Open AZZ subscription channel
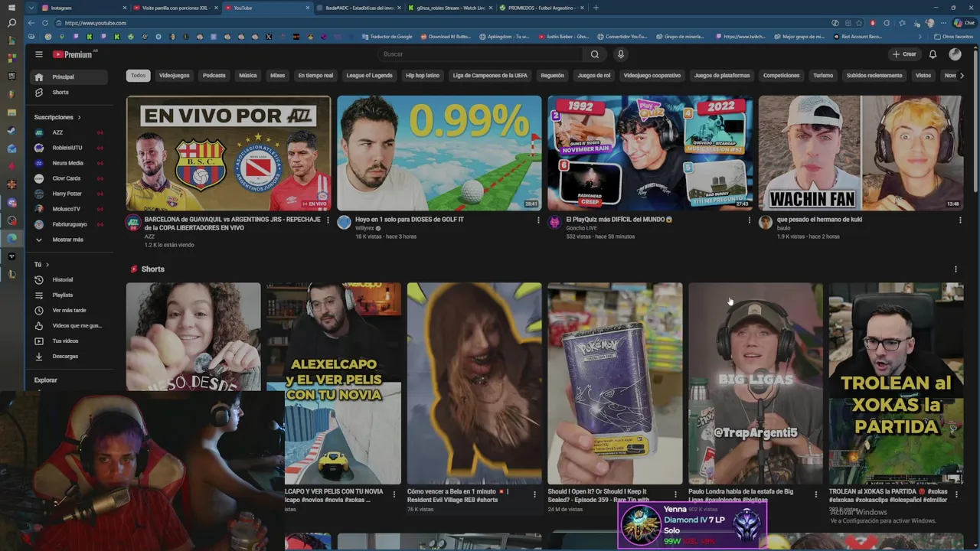The width and height of the screenshot is (980, 551). coord(68,132)
